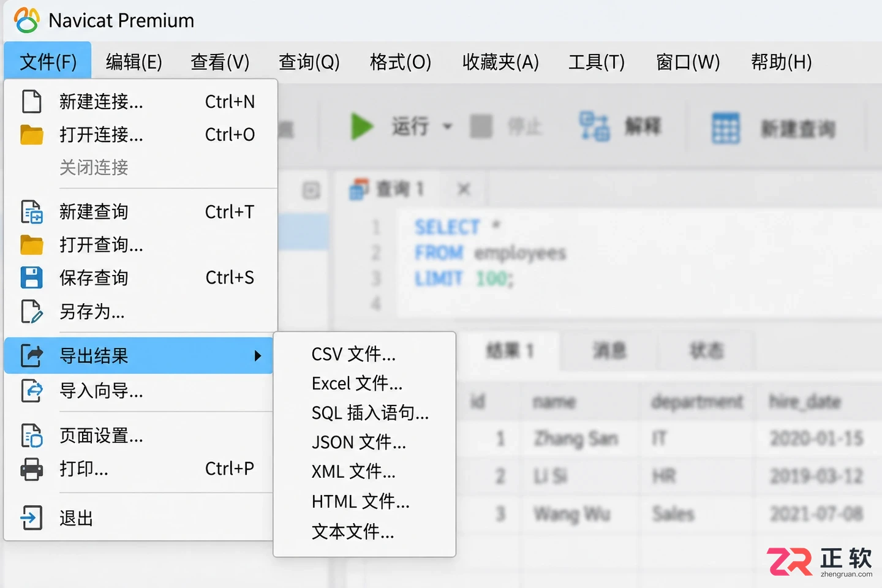The width and height of the screenshot is (882, 588).
Task: Click the Navicat Premium logo icon
Action: click(x=26, y=20)
